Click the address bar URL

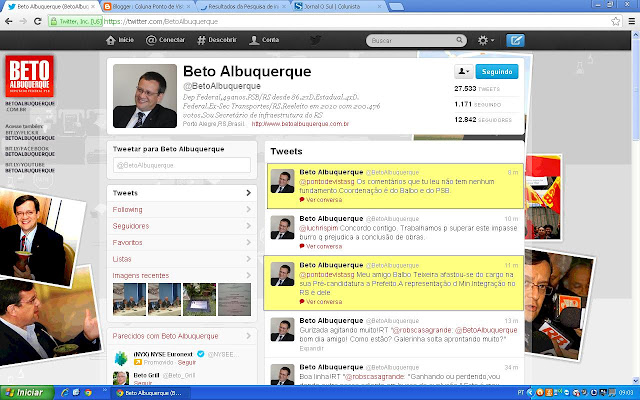point(160,21)
